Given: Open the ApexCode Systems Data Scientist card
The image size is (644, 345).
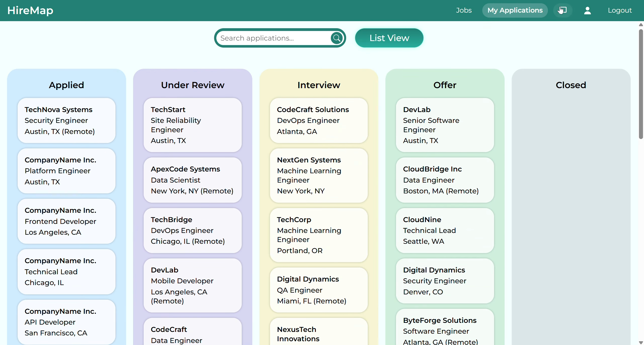Looking at the screenshot, I should click(x=193, y=180).
